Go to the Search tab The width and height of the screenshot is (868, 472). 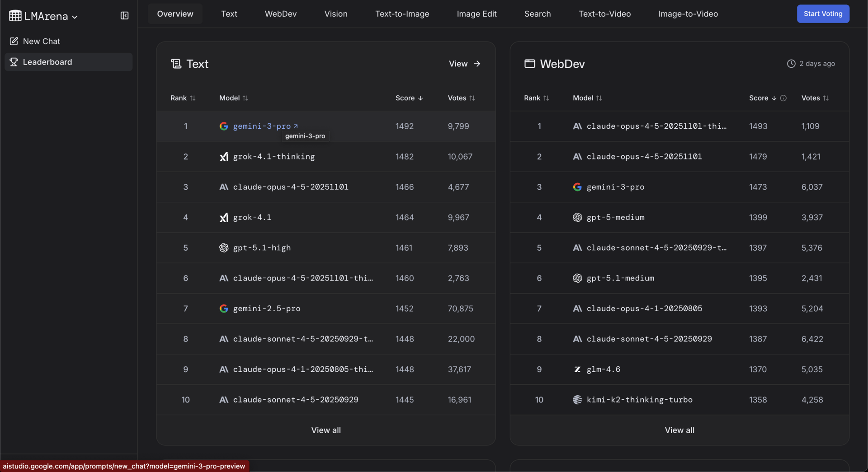point(538,14)
